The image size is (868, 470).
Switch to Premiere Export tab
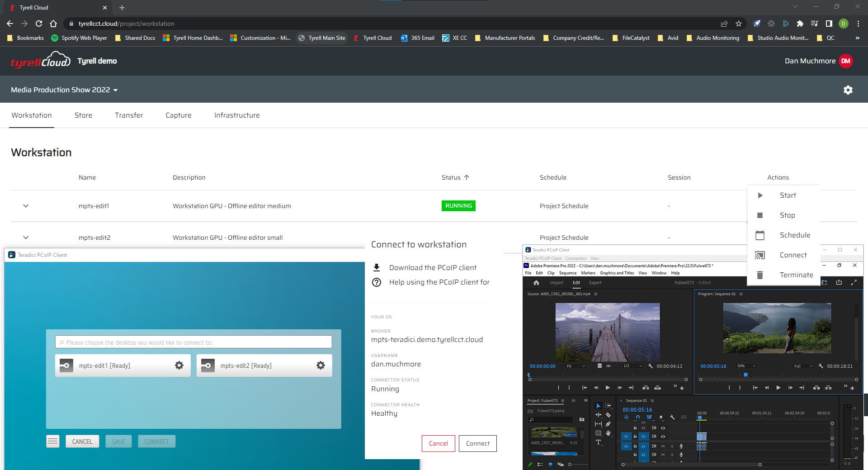595,283
